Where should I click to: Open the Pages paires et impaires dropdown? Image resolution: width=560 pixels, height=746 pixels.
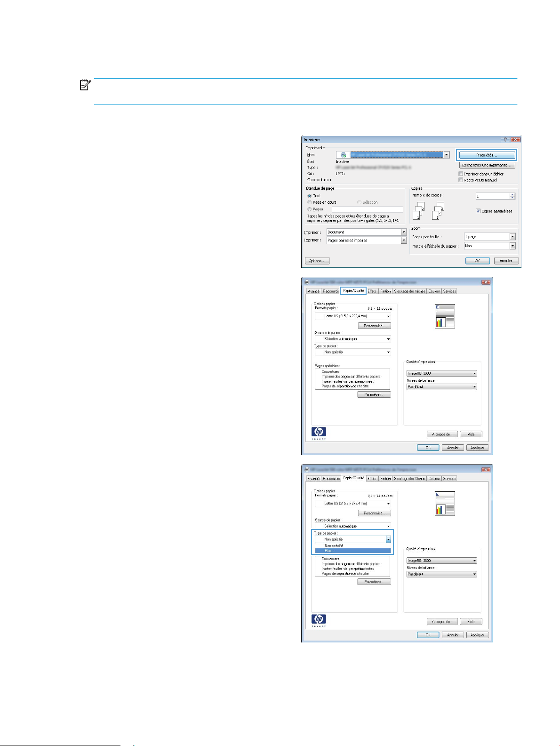(404, 240)
